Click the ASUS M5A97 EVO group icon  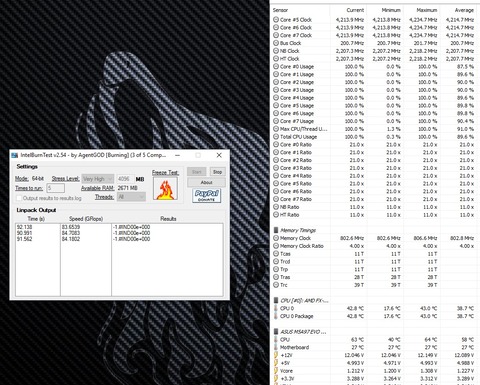(276, 332)
